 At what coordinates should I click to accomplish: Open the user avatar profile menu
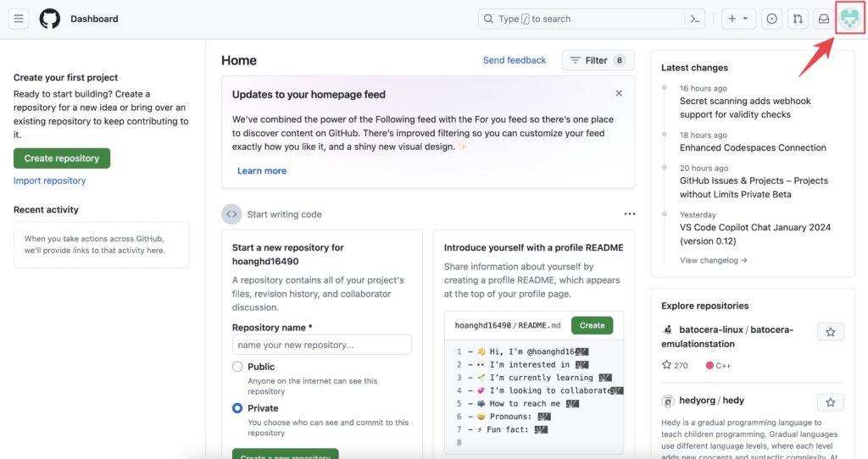(849, 19)
